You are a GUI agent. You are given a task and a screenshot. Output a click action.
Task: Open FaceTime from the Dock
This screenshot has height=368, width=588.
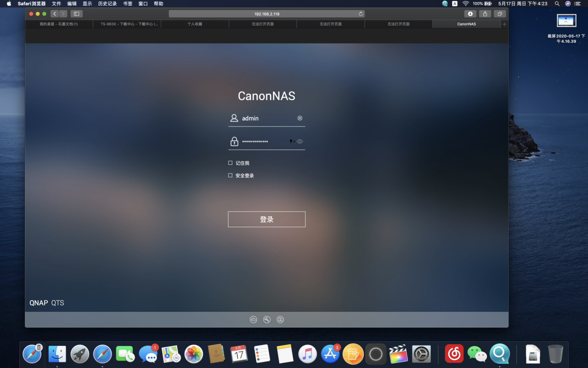pyautogui.click(x=125, y=354)
